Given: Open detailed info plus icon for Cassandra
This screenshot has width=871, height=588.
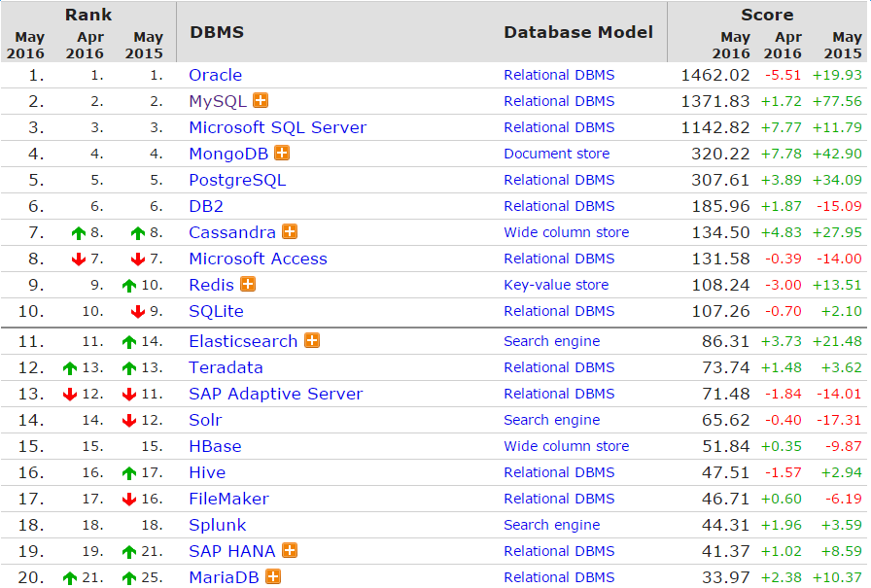Looking at the screenshot, I should point(290,231).
